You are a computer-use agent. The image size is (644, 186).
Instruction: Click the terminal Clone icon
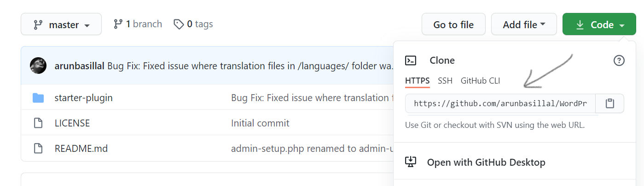click(411, 60)
